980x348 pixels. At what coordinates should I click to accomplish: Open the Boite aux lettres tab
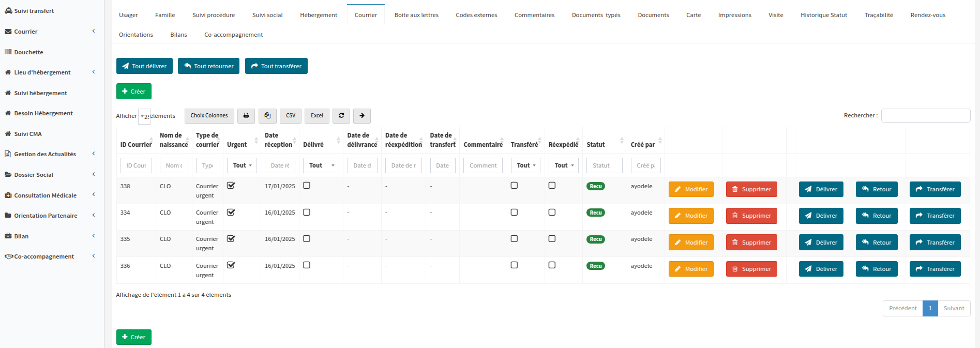tap(416, 15)
